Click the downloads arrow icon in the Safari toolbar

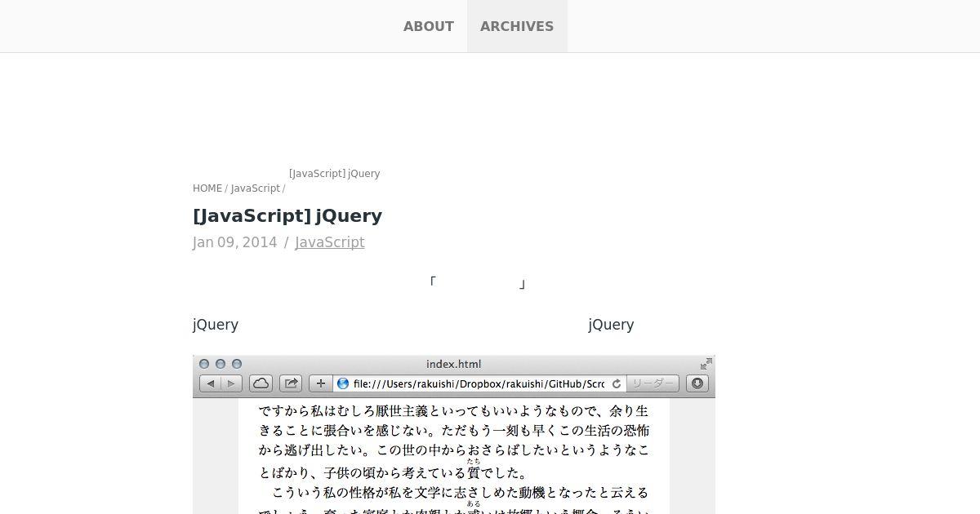(697, 383)
